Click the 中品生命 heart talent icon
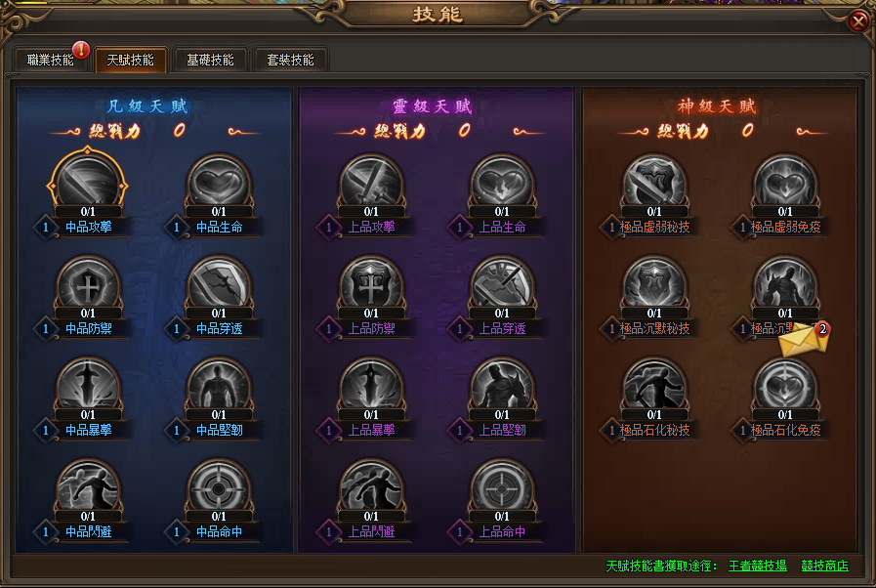Viewport: 876px width, 588px height. pos(219,183)
